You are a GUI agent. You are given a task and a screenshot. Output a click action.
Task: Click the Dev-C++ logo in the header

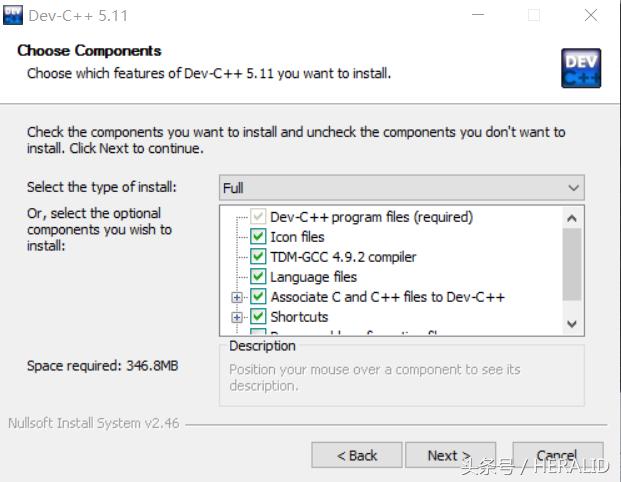point(581,67)
